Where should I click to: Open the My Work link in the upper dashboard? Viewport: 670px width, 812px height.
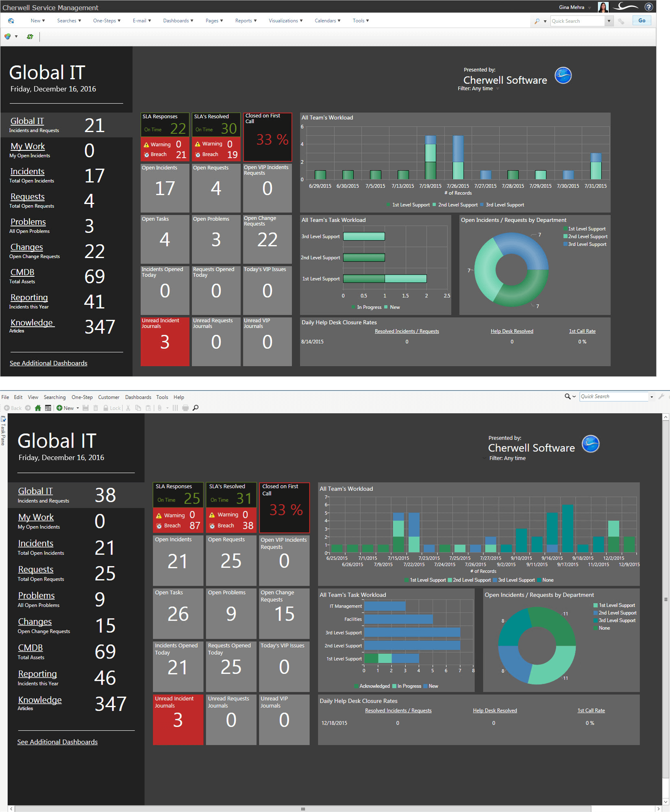pos(28,146)
